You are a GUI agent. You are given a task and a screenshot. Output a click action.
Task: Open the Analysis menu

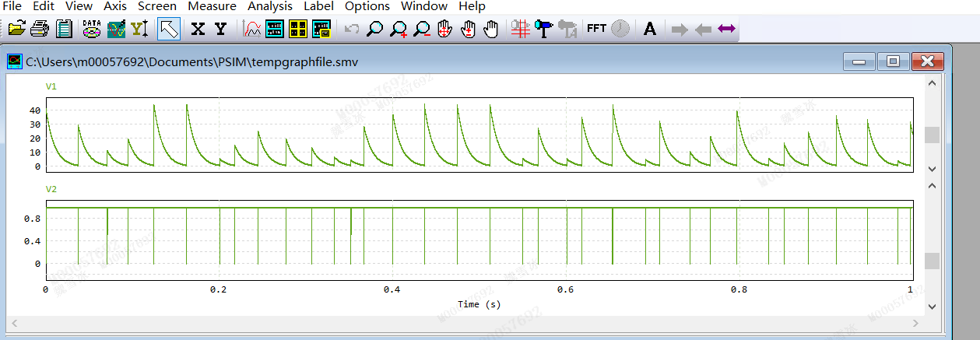[270, 6]
